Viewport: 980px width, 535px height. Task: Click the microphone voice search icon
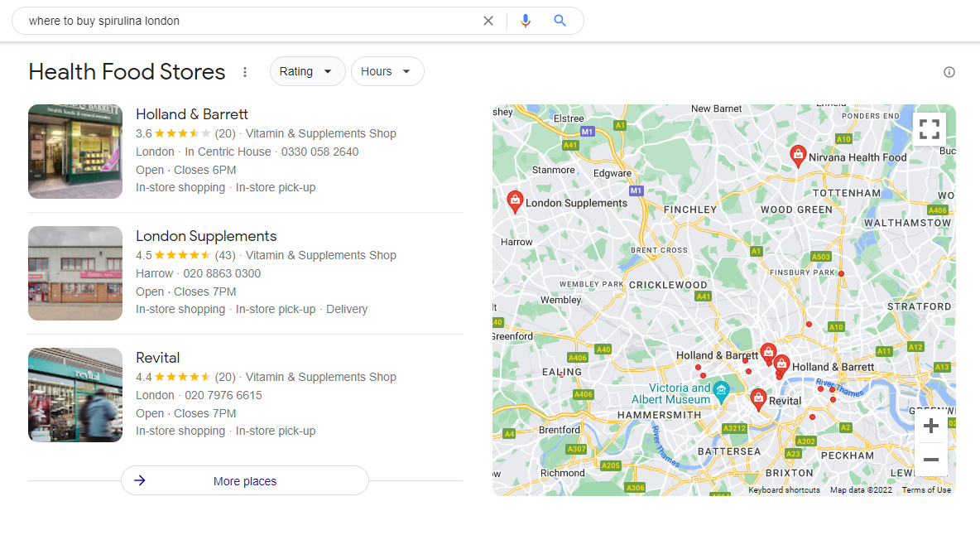526,21
